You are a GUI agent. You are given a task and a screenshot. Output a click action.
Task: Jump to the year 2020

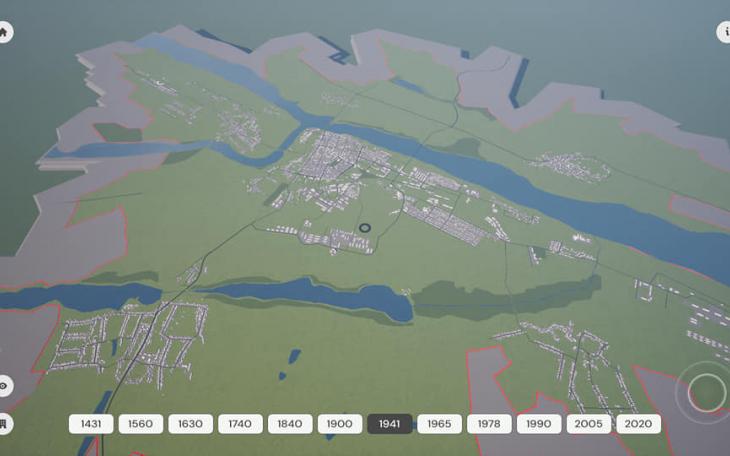click(x=638, y=424)
